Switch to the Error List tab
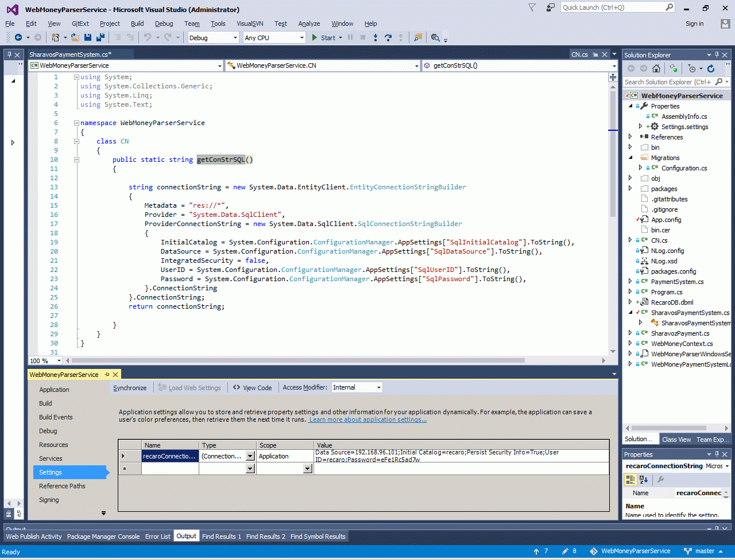735x560 pixels. (x=158, y=536)
